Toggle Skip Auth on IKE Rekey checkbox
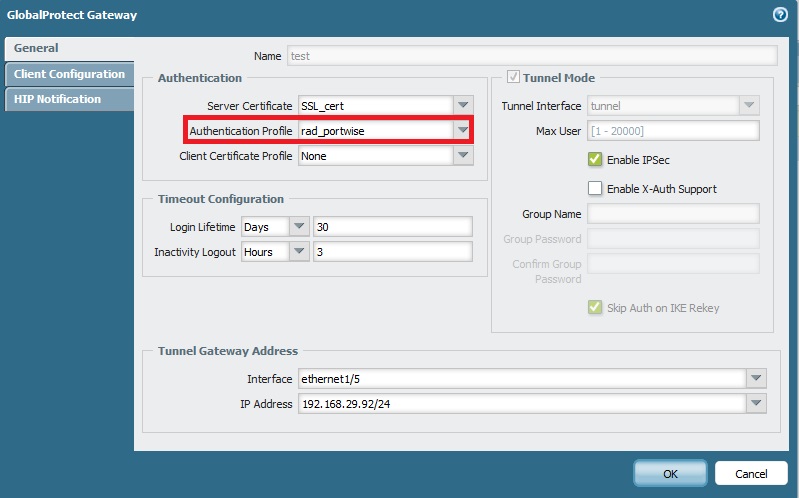 pos(595,307)
